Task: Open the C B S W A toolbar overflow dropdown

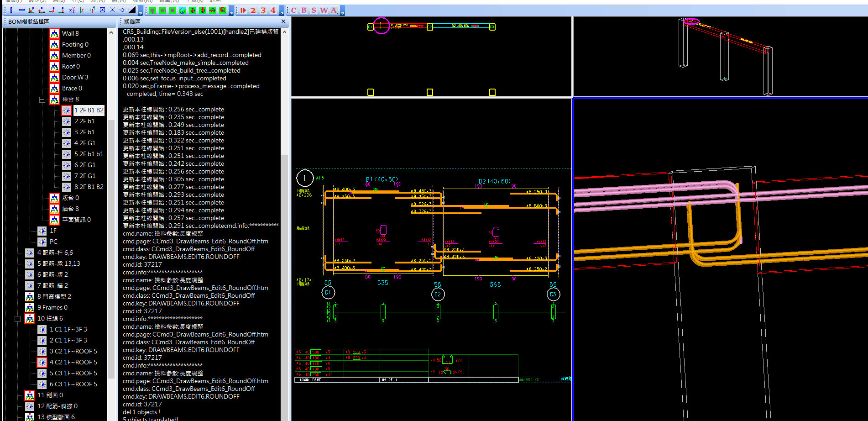Action: point(342,12)
